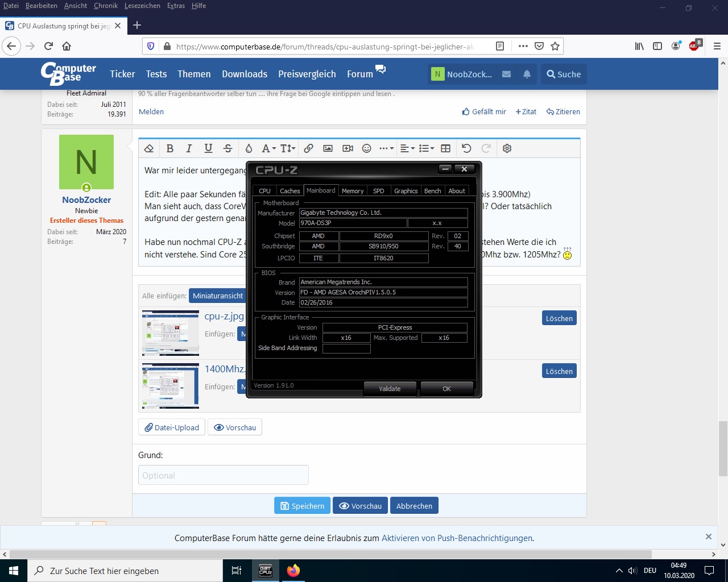Screen dimensions: 728x582
Task: Open forum messages envelope icon
Action: tap(506, 74)
